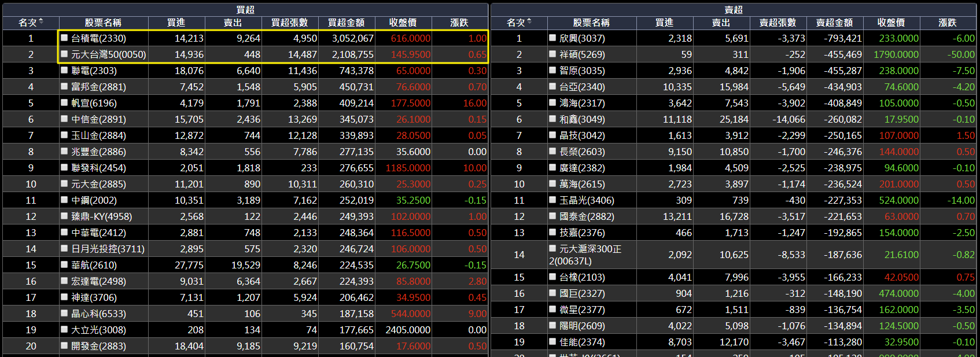Open stock name 日月光投控(3711)
Screen dimensions: 980x357
tap(108, 249)
